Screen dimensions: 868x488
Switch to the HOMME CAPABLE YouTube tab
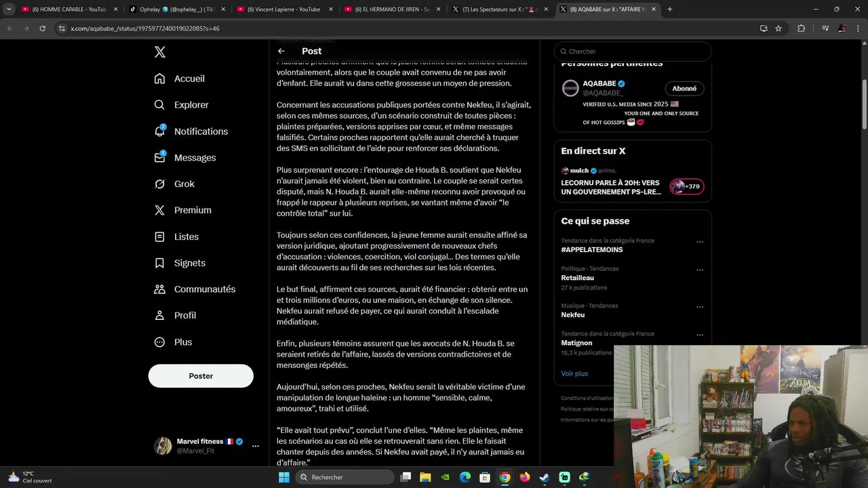pyautogui.click(x=69, y=9)
